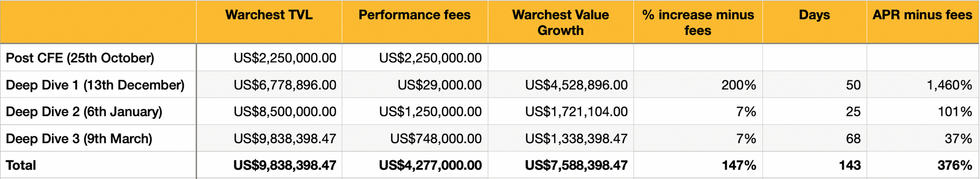The image size is (980, 179).
Task: Click the US$6,778,896.00 TVL cell
Action: pos(269,85)
